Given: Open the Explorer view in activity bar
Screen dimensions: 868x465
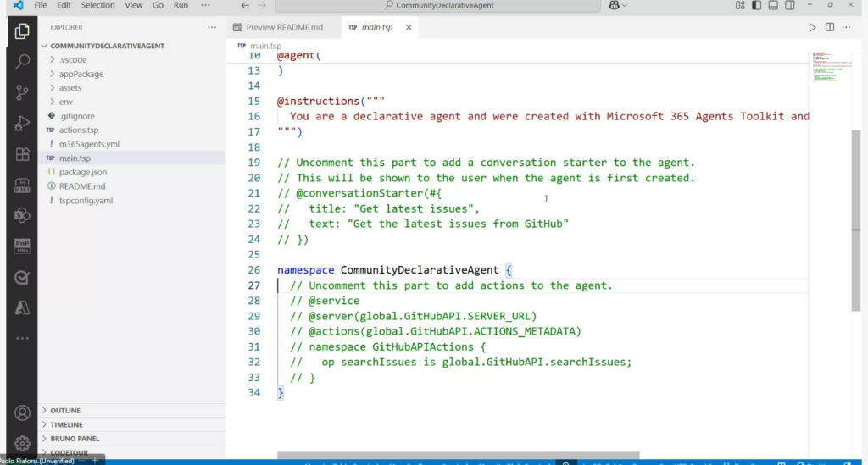Looking at the screenshot, I should [22, 31].
